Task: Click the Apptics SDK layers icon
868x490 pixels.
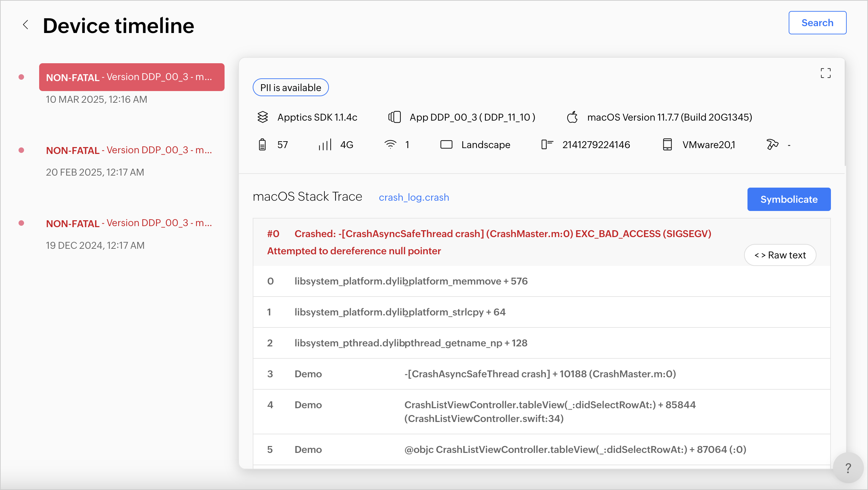Action: pyautogui.click(x=263, y=117)
